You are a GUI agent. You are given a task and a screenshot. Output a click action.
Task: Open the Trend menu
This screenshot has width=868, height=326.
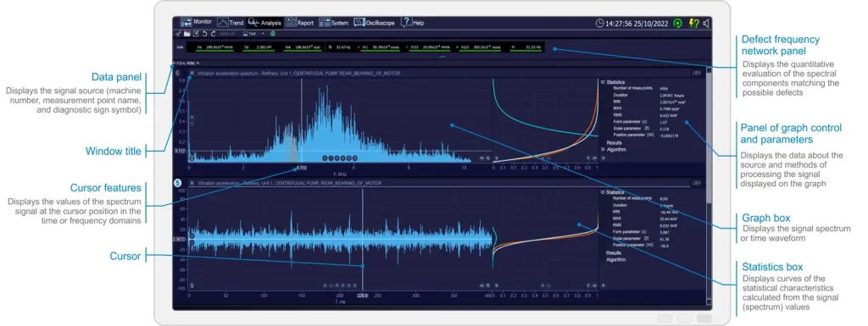(x=231, y=23)
